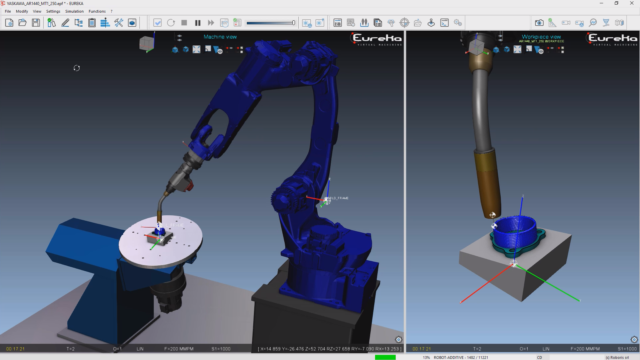Click the step simulation icon after fast-forward
The height and width of the screenshot is (360, 640).
[x=224, y=23]
